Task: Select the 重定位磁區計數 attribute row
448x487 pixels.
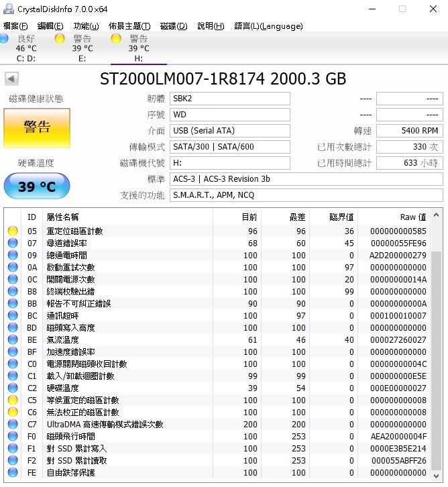Action: click(217, 231)
